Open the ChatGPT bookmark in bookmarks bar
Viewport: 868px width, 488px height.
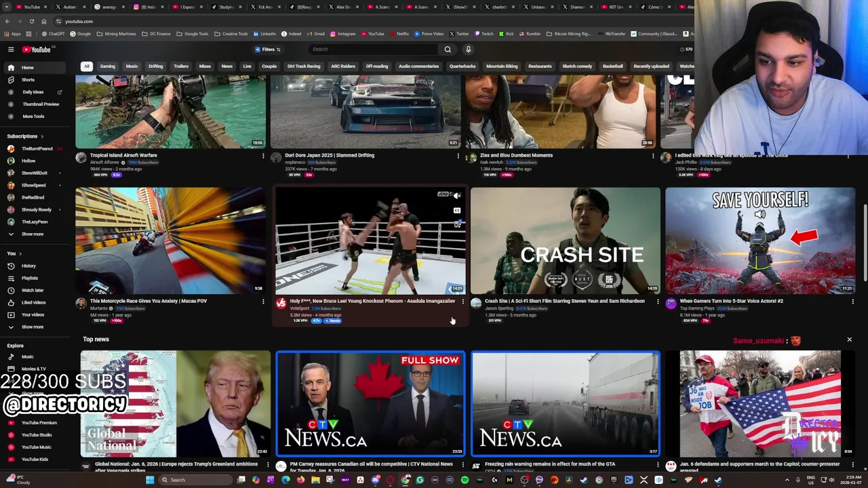[52, 34]
